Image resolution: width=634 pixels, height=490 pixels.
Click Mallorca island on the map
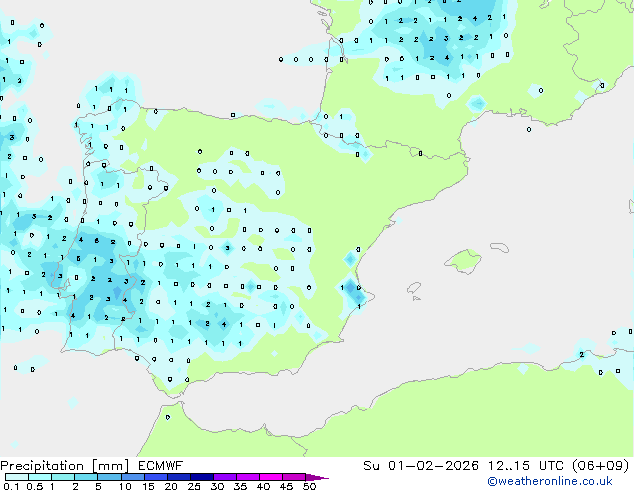coord(463,261)
